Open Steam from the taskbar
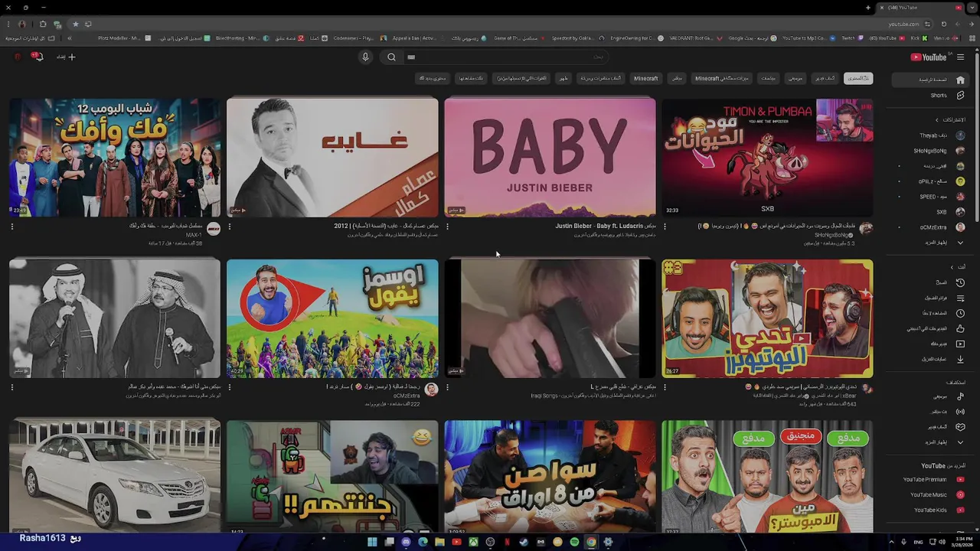This screenshot has height=551, width=980. (x=524, y=542)
